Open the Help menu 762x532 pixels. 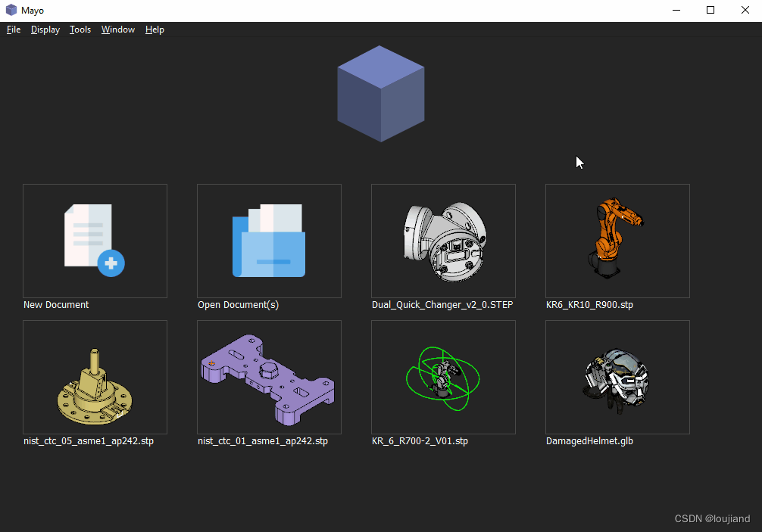(155, 30)
